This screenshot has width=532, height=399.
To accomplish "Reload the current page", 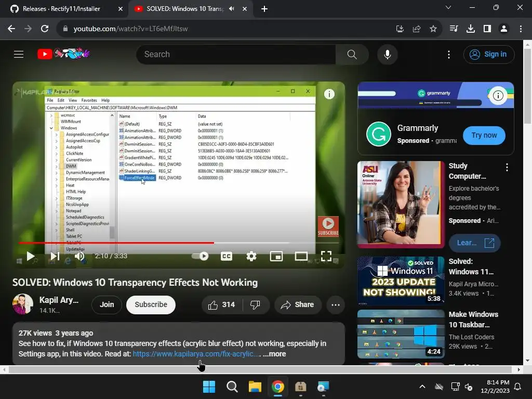I will tap(45, 29).
